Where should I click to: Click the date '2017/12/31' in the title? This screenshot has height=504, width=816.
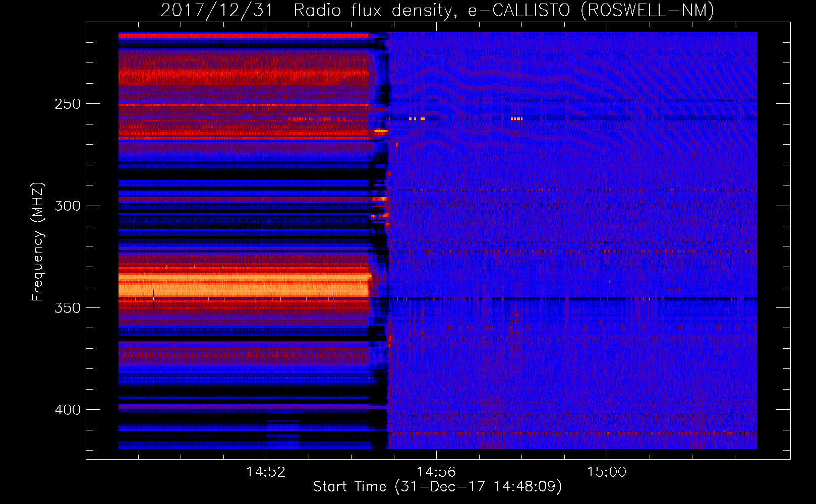(217, 11)
